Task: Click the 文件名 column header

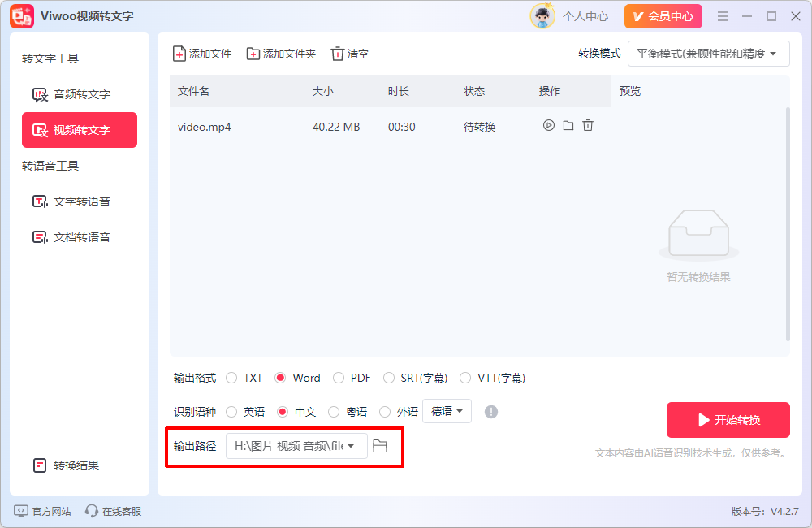Action: [193, 91]
